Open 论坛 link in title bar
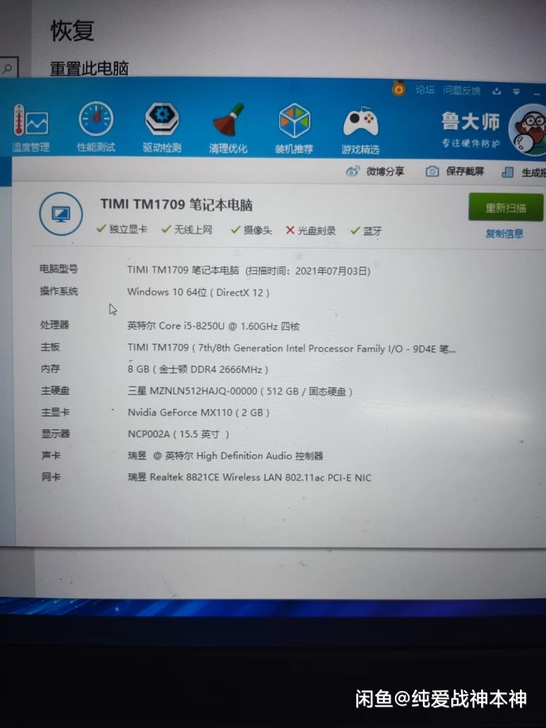546x728 pixels. pos(425,90)
